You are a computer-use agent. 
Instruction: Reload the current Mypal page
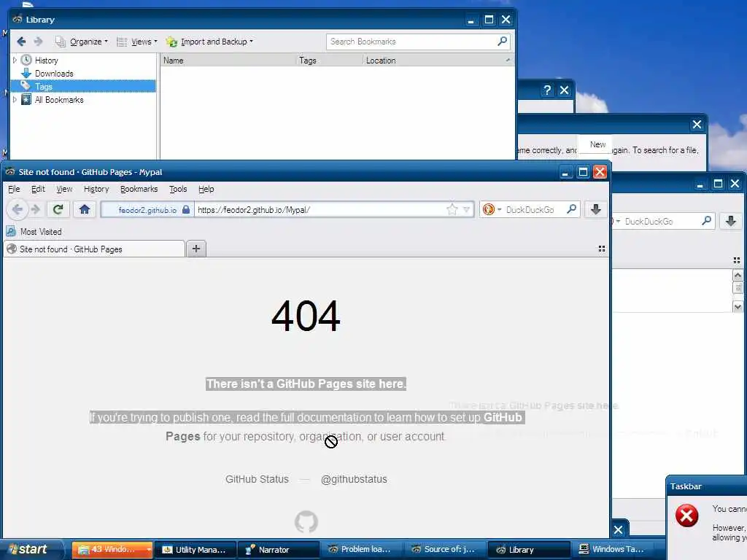click(x=58, y=209)
